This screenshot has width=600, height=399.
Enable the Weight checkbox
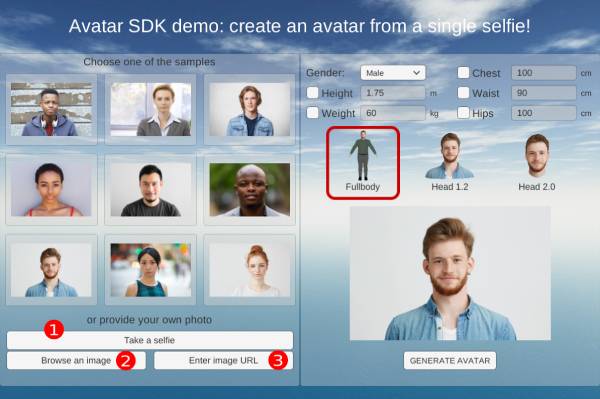coord(313,112)
